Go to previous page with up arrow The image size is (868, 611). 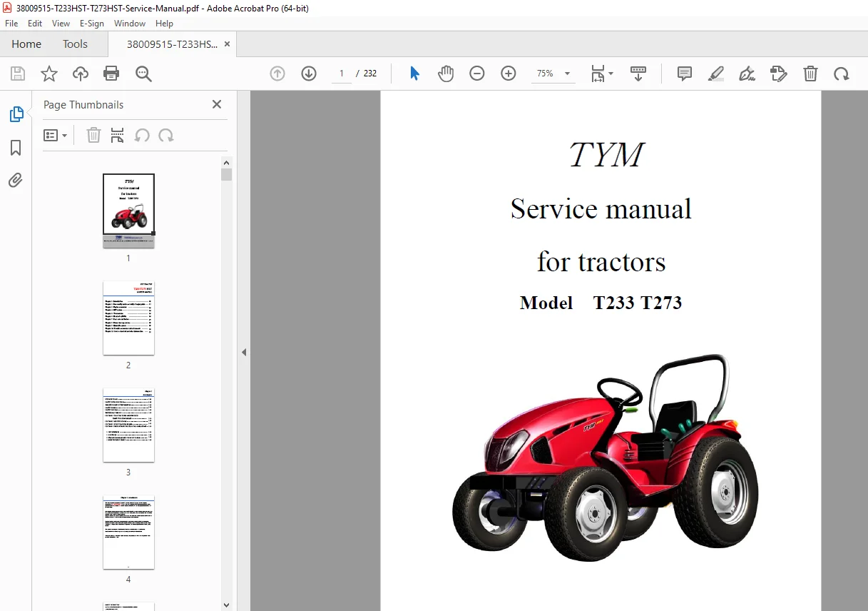pos(277,74)
